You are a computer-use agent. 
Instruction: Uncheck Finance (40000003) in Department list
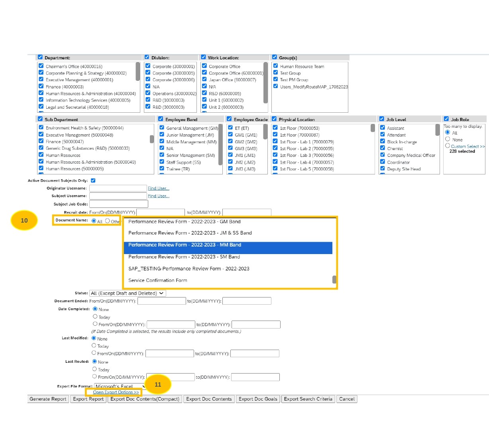pos(41,86)
